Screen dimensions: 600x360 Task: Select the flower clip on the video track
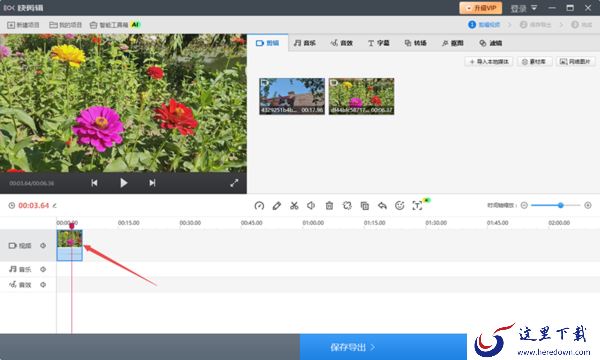70,245
